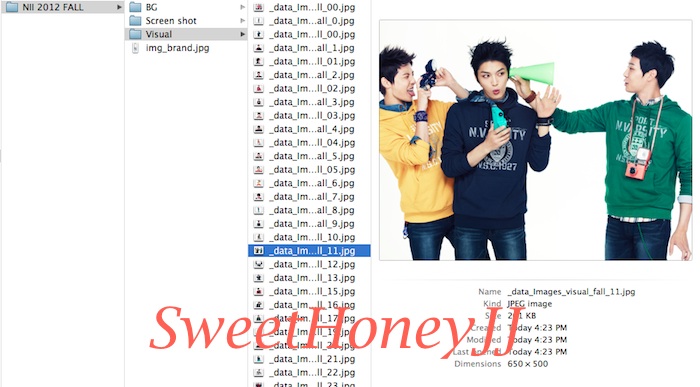Select the NII 2012 FALL folder icon

(12, 7)
